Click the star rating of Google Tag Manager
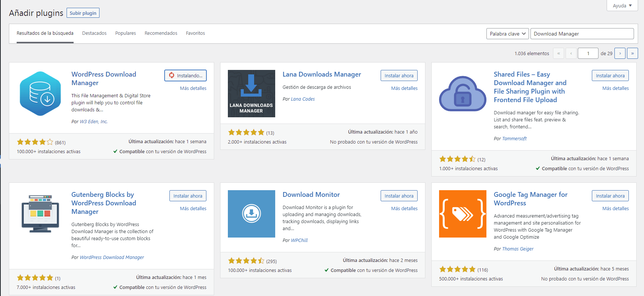 [458, 269]
